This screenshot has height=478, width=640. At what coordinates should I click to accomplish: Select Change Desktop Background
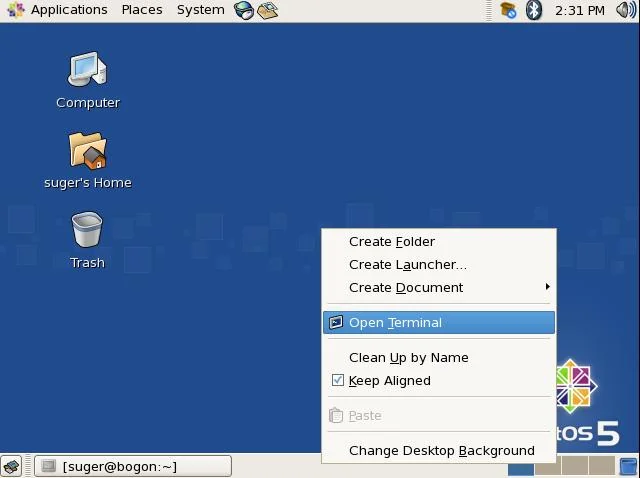click(x=439, y=450)
